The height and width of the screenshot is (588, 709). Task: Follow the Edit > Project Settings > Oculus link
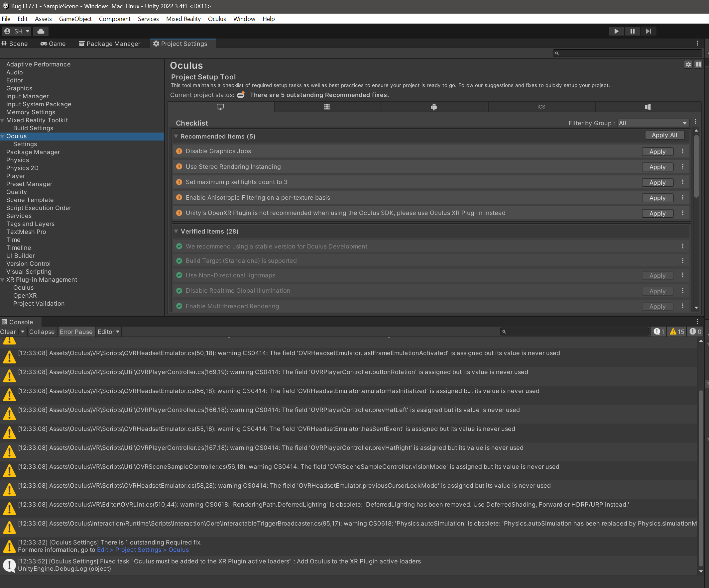143,549
